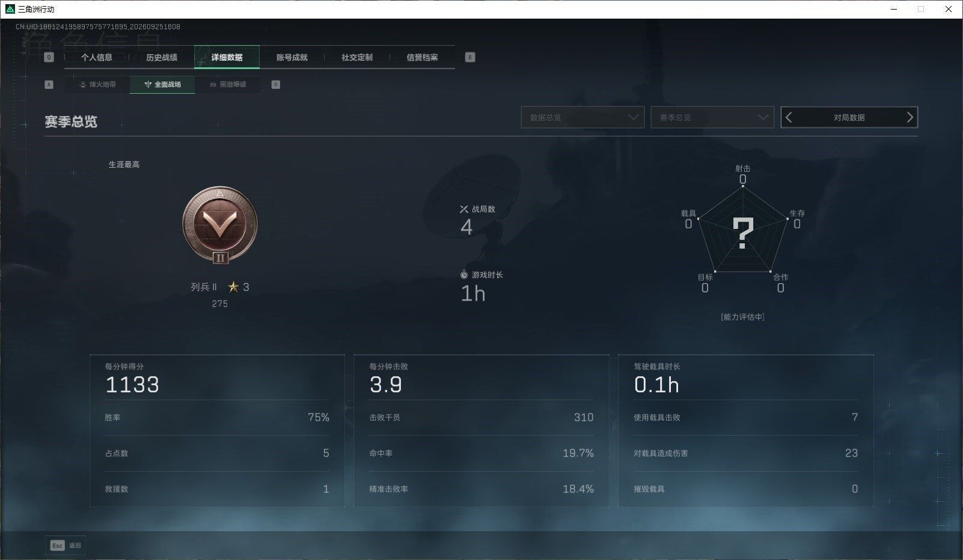Click the 精准击败率 18.4% row
This screenshot has height=560, width=963.
[x=481, y=489]
